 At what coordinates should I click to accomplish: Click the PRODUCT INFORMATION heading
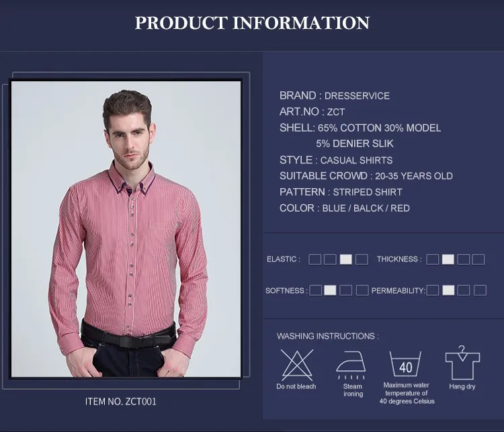point(252,23)
